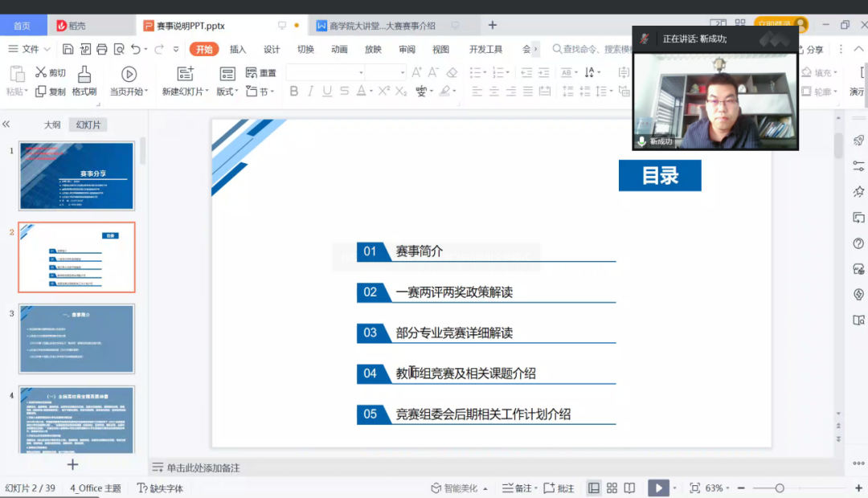
Task: Toggle Underline formatting
Action: [327, 92]
